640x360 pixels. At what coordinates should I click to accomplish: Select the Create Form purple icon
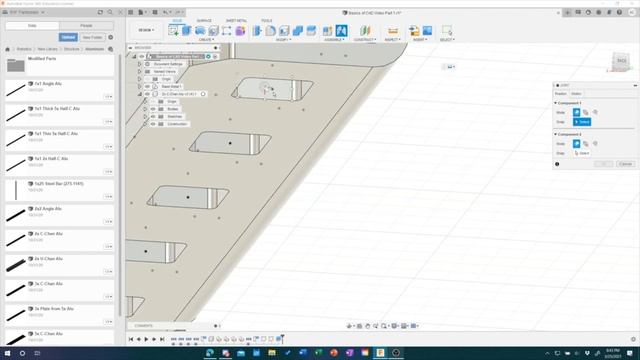tap(240, 31)
